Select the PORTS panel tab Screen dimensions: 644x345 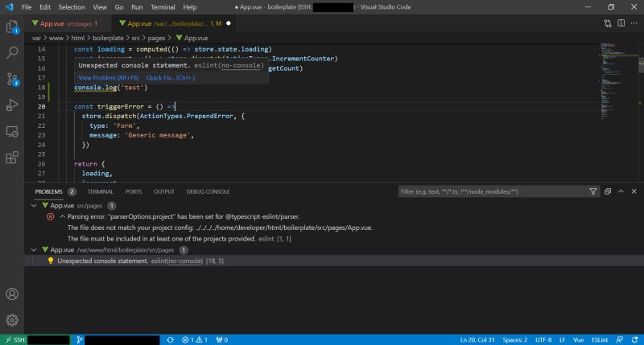(x=134, y=191)
